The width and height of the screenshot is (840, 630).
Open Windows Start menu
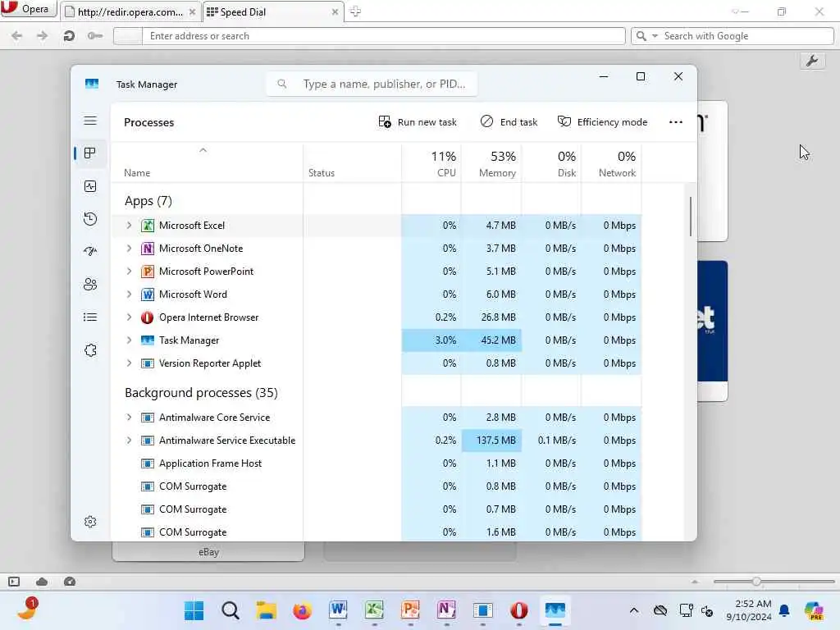click(194, 610)
